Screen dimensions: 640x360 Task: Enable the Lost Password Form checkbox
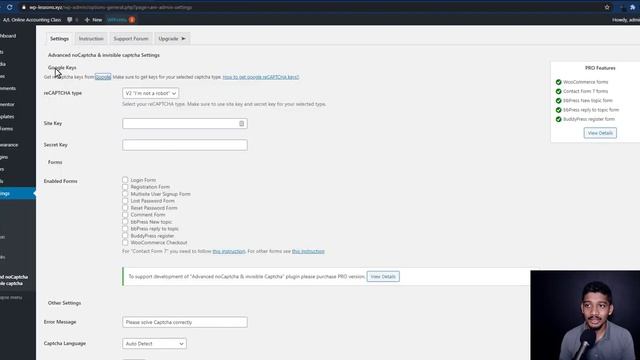125,201
